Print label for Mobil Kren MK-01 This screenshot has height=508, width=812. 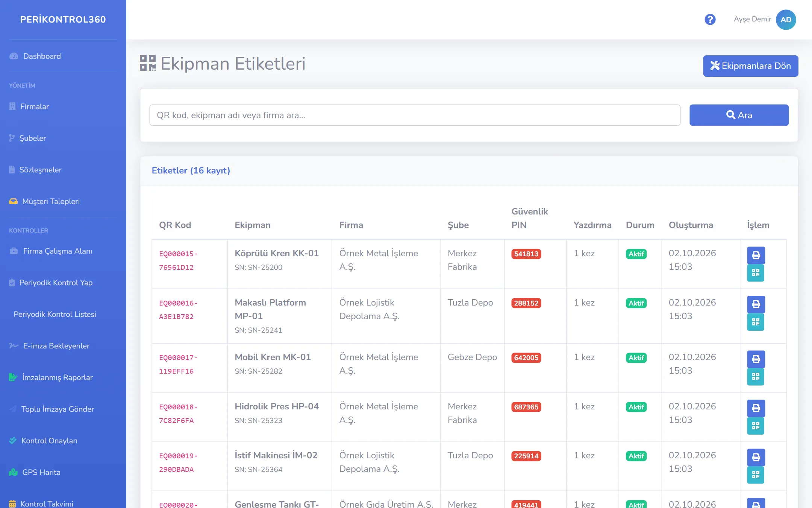tap(756, 359)
